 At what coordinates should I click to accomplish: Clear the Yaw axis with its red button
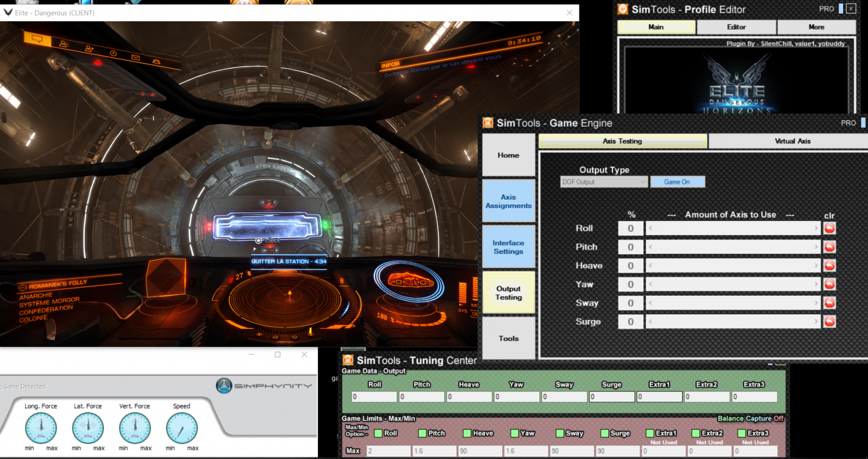coord(829,284)
